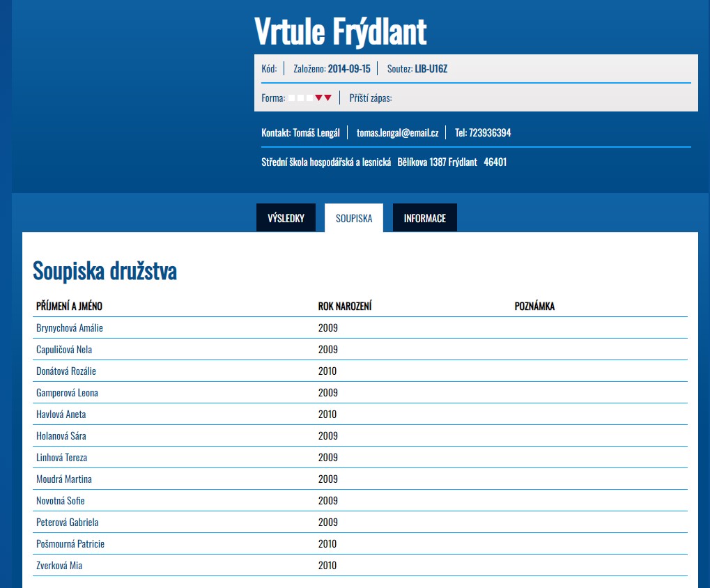Image resolution: width=710 pixels, height=588 pixels.
Task: Click on Pošmourná Patricie
Action: 70,544
